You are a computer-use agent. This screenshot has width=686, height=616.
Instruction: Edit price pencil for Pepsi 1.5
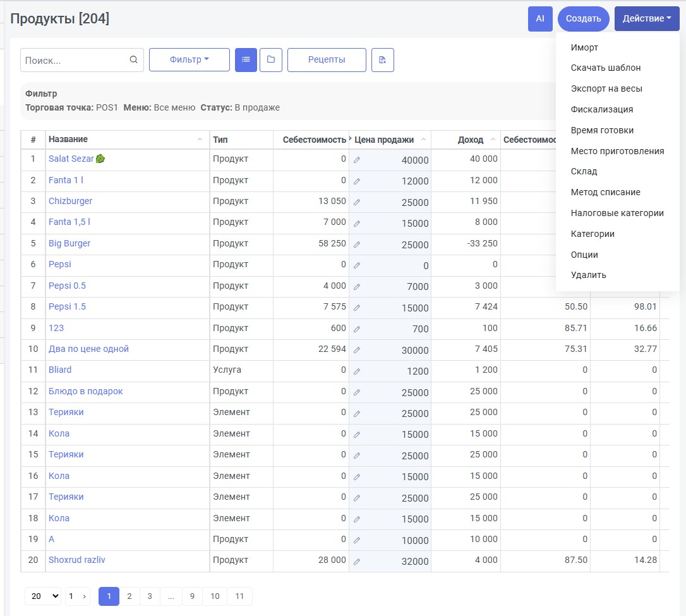click(357, 308)
